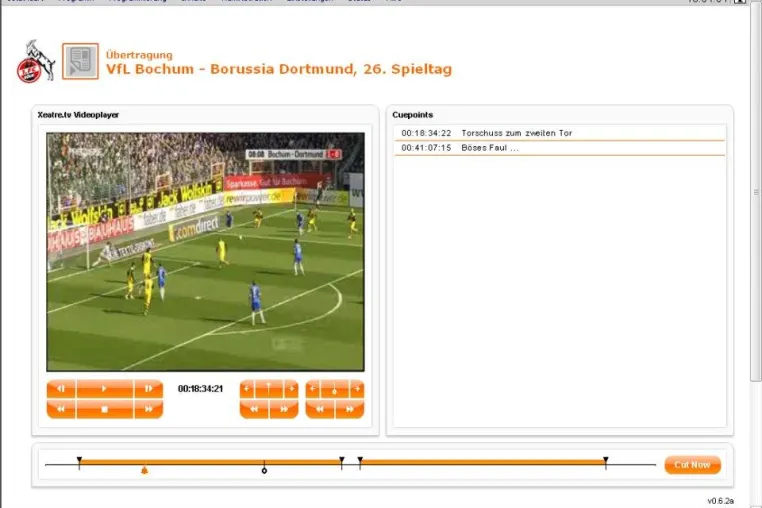The height and width of the screenshot is (508, 762).
Task: Click the second orange segment on the timeline
Action: point(483,462)
